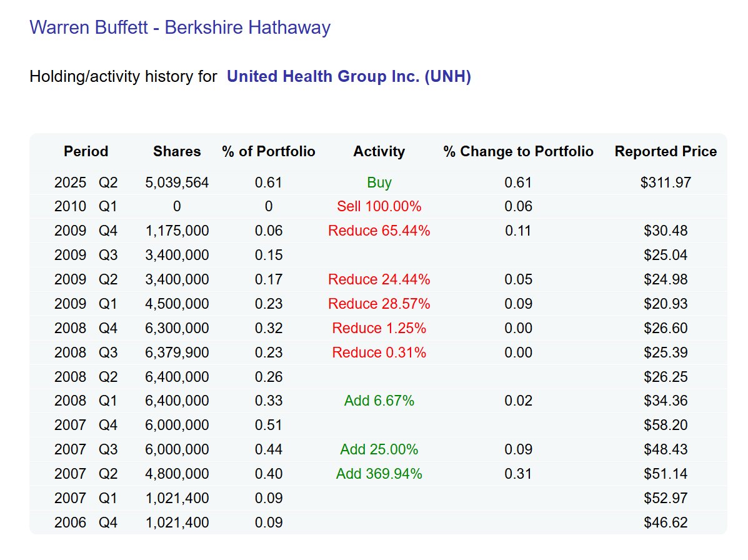Click the 6,379,900 shares value
748x560 pixels.
coord(177,352)
